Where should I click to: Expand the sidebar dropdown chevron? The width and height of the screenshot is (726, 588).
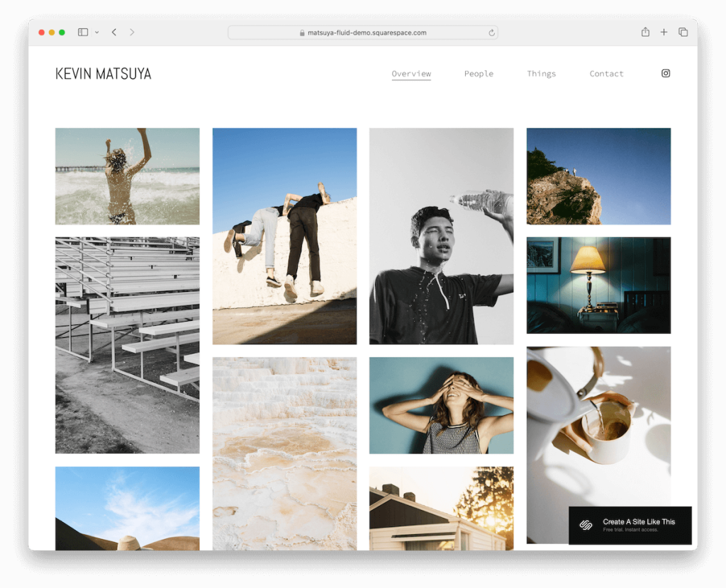96,33
